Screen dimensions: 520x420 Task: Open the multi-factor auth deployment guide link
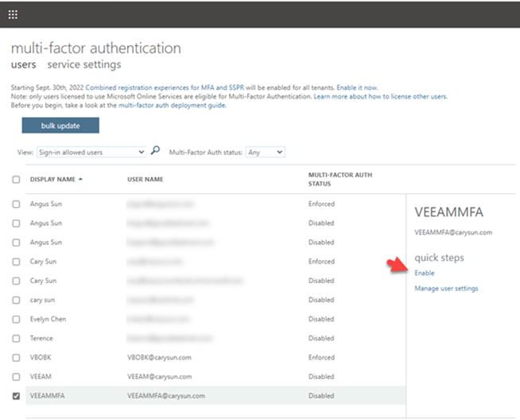[172, 105]
